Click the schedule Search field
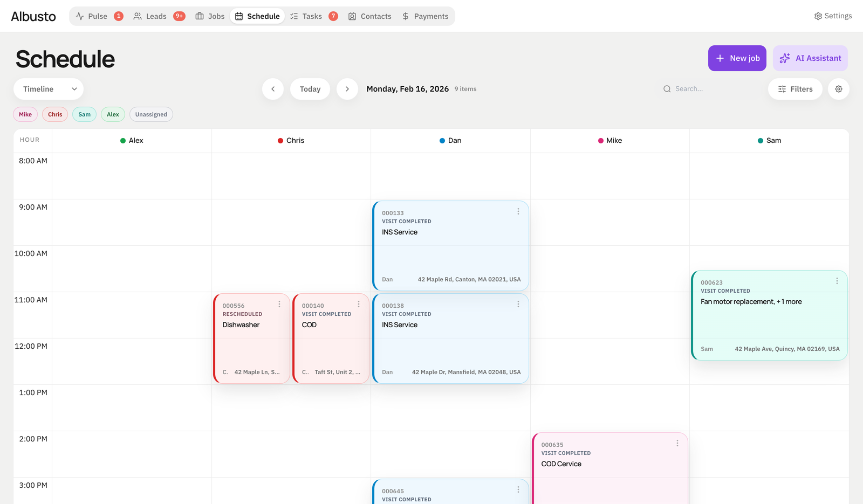The image size is (863, 504). point(709,89)
